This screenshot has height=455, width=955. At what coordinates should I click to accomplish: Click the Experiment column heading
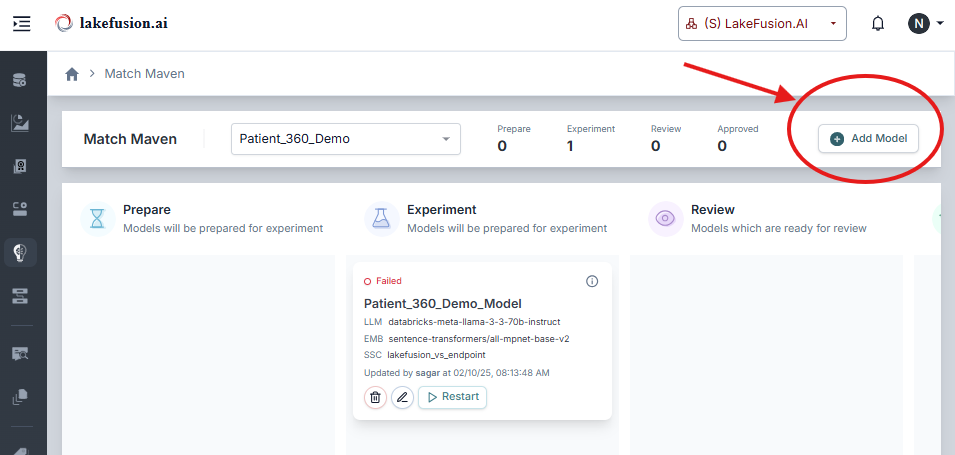click(x=442, y=210)
